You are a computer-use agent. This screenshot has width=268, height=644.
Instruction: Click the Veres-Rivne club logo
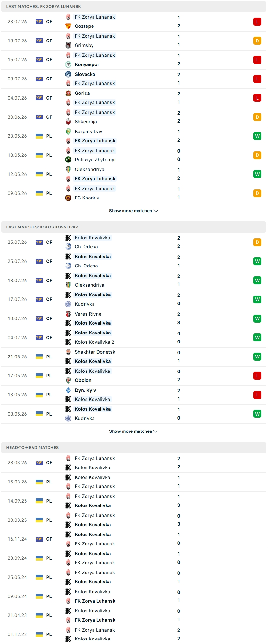68,314
